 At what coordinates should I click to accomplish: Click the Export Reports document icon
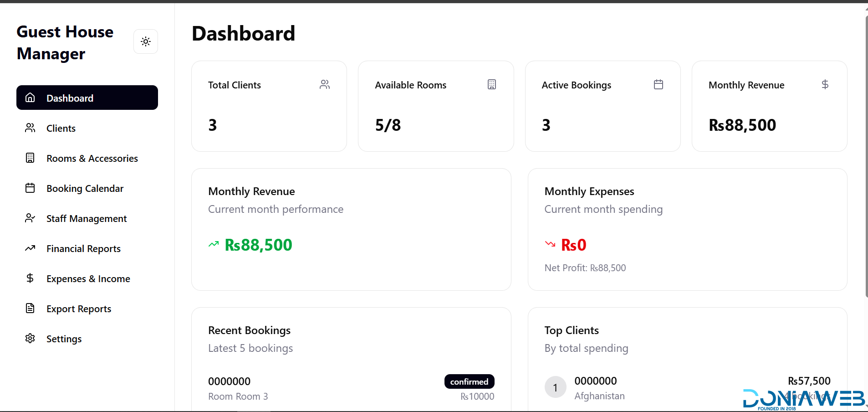pos(30,309)
